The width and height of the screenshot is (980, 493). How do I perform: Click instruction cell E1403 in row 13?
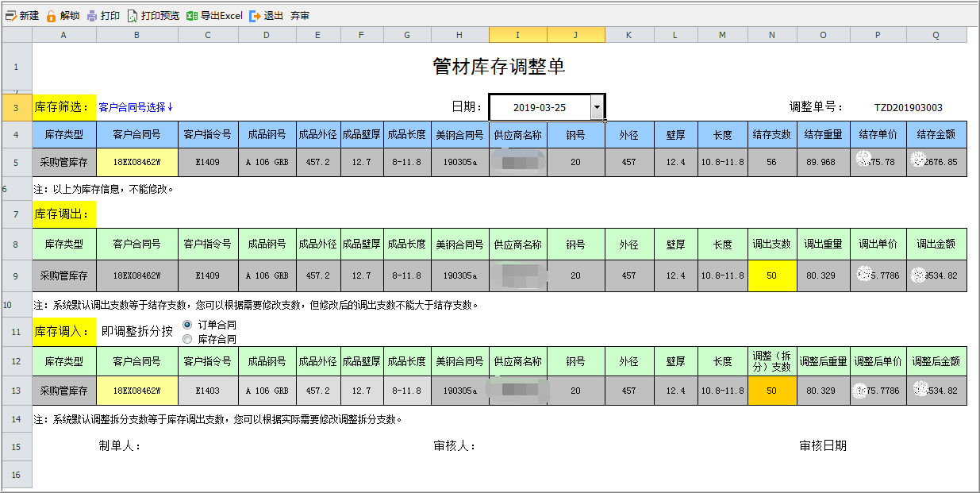tap(208, 391)
